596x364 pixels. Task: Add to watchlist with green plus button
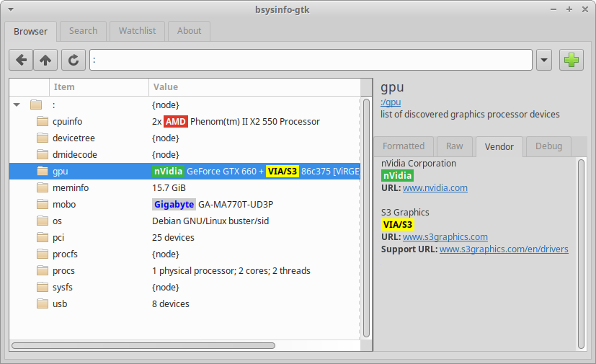[x=571, y=60]
